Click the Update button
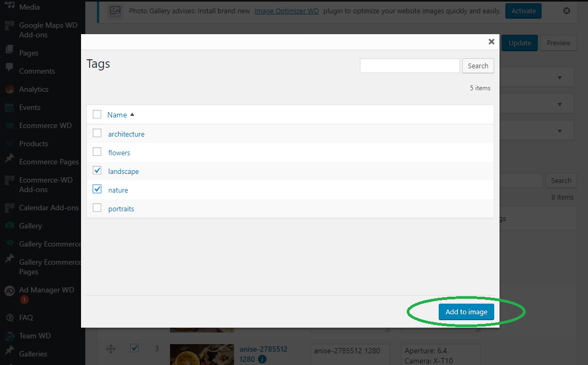This screenshot has width=588, height=365. tap(519, 43)
